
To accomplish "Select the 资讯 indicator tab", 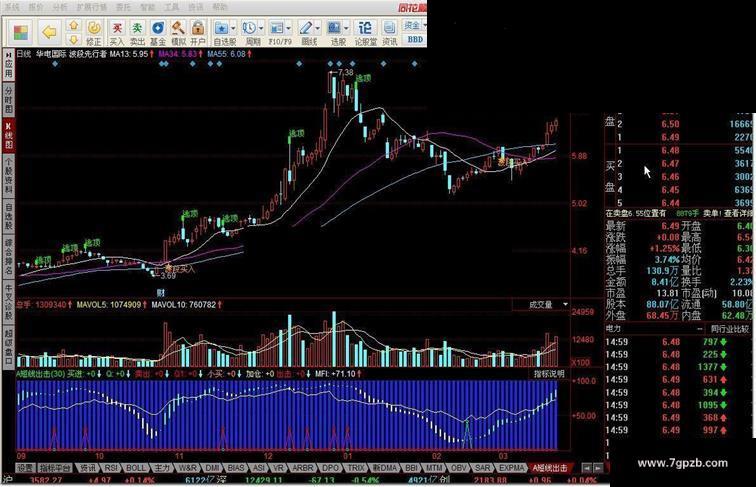I will (88, 468).
